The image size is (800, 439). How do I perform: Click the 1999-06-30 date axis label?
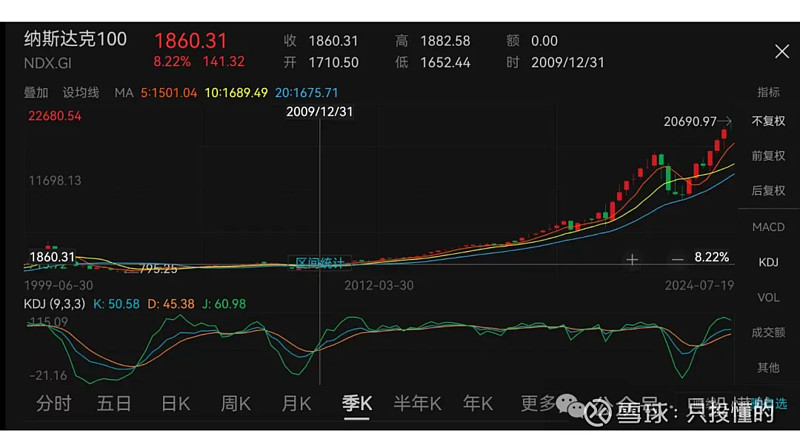58,285
